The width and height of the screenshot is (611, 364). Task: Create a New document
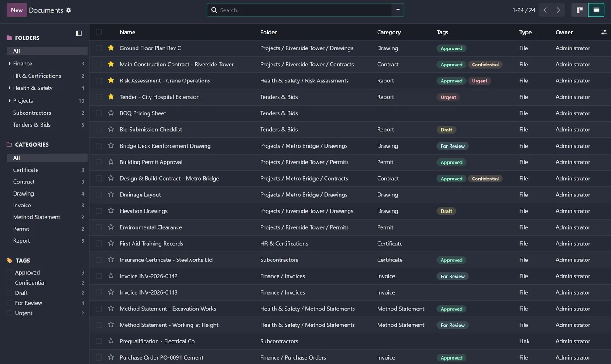(17, 10)
